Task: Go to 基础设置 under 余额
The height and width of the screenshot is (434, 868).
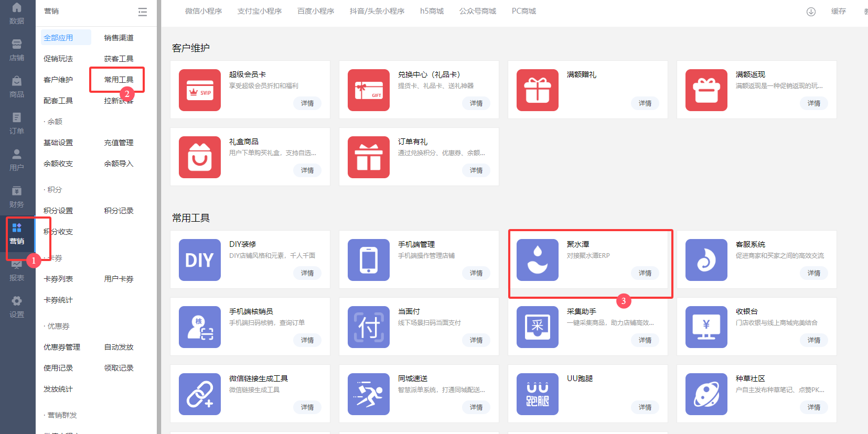Action: (58, 143)
